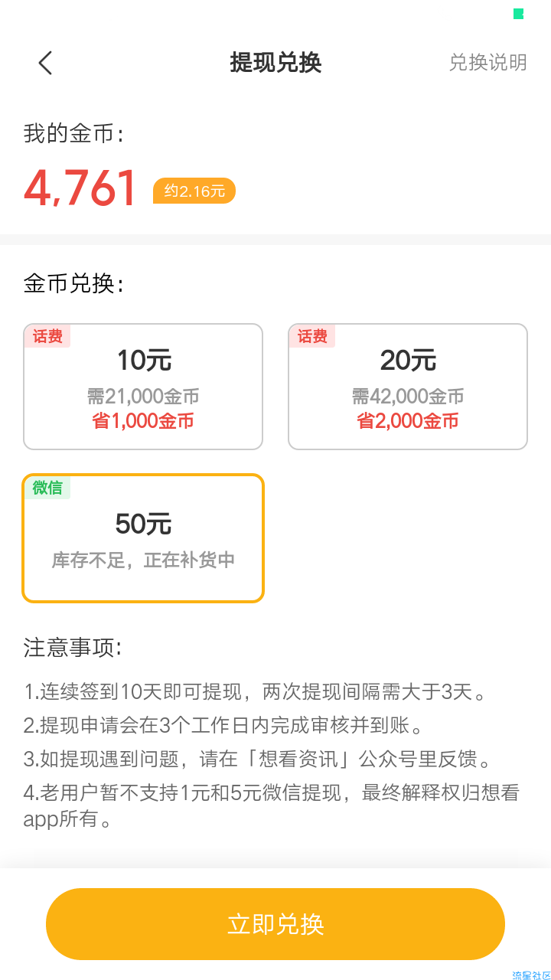Tap the green status bar indicator icon
This screenshot has width=551, height=980.
pyautogui.click(x=518, y=14)
